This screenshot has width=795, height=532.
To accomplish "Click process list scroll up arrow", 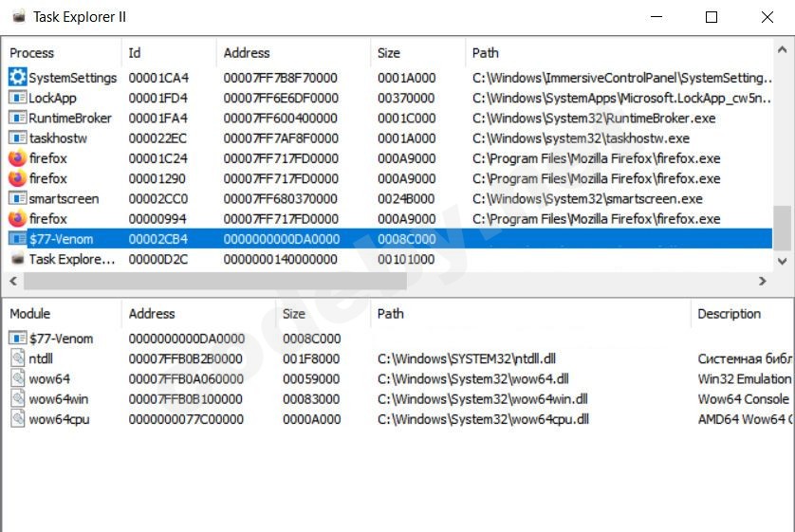I will coord(783,49).
